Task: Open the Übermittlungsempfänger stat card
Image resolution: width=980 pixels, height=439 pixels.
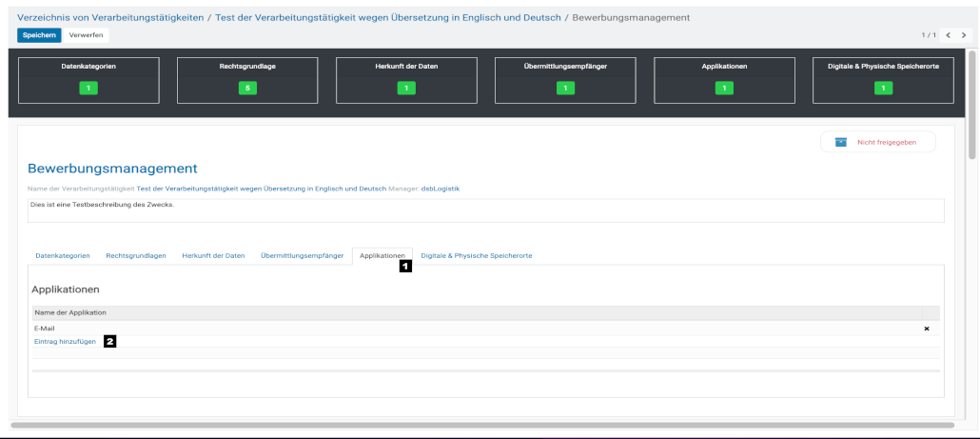Action: pyautogui.click(x=565, y=80)
